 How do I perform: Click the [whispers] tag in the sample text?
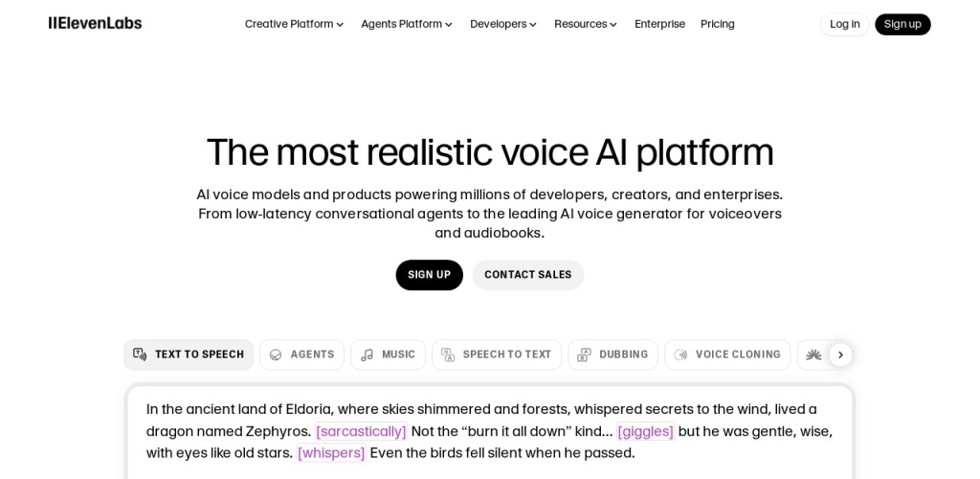tap(331, 453)
